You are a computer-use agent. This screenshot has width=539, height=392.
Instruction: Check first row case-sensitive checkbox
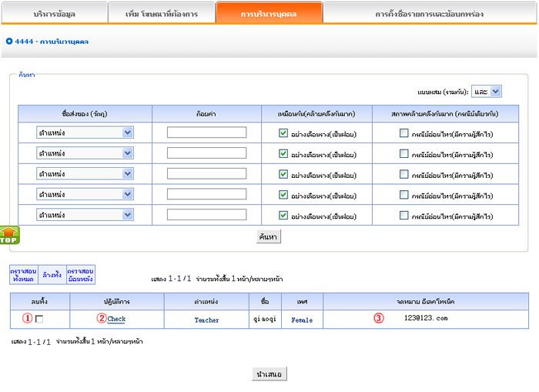coord(404,132)
